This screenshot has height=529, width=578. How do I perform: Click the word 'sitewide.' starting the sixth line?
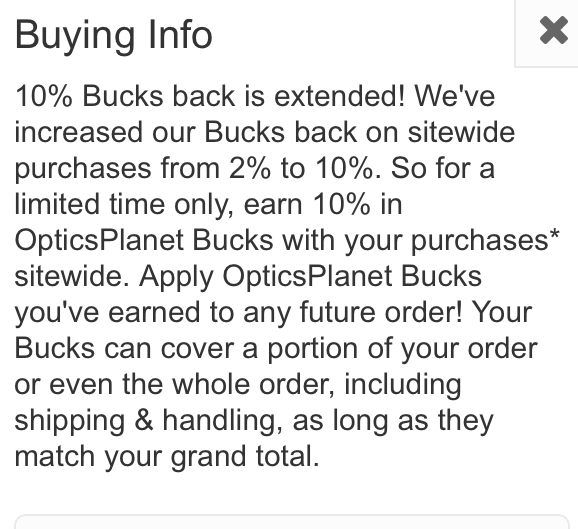pyautogui.click(x=72, y=276)
